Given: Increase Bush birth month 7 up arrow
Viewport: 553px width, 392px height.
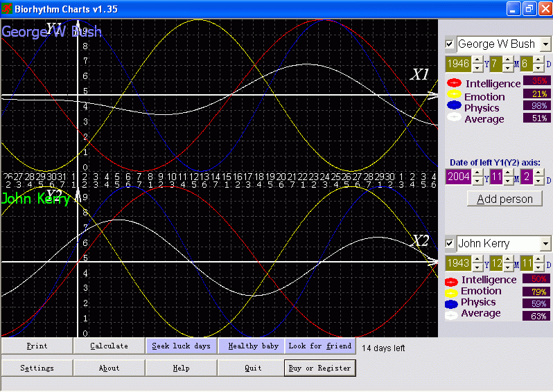Looking at the screenshot, I should pos(508,60).
